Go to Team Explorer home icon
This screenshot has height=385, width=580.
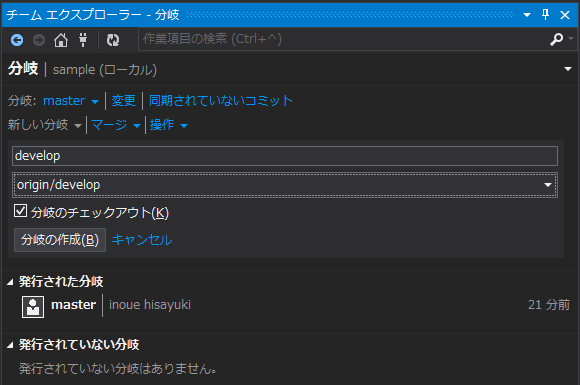pos(61,40)
